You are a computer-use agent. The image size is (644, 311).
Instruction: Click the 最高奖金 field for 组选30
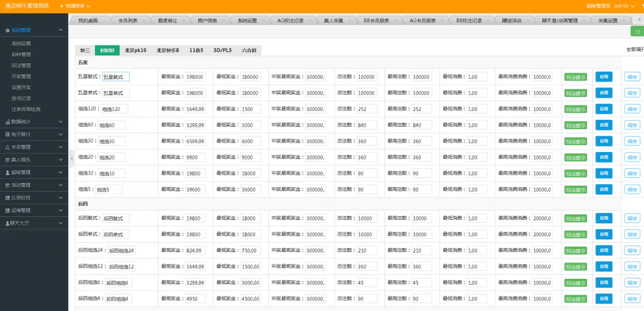[195, 141]
